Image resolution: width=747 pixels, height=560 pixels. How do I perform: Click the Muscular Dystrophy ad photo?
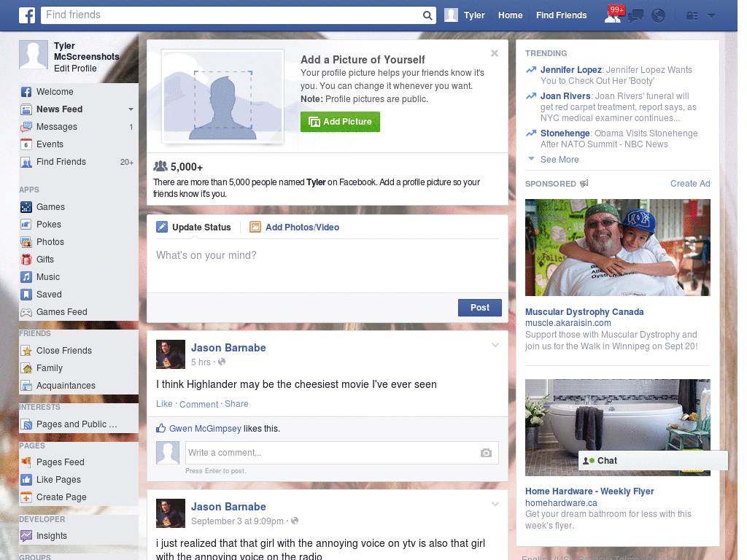[x=617, y=248]
